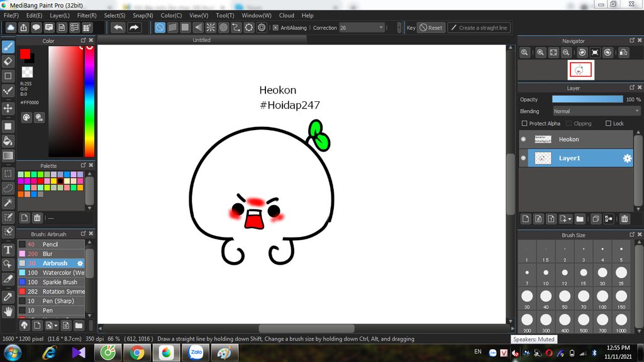Select the Pencil brush
Screen dimensions: 644x362
click(52, 244)
